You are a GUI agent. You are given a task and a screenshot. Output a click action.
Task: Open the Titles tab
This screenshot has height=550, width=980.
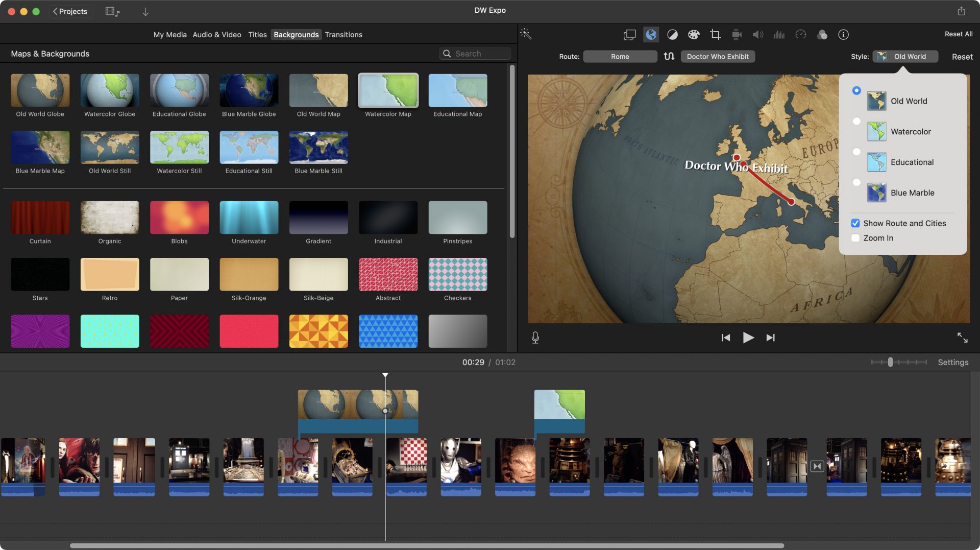coord(257,34)
